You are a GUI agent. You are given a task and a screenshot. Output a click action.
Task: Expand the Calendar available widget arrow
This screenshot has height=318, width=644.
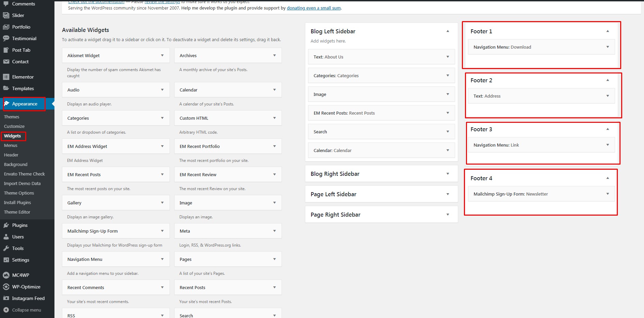pos(274,90)
